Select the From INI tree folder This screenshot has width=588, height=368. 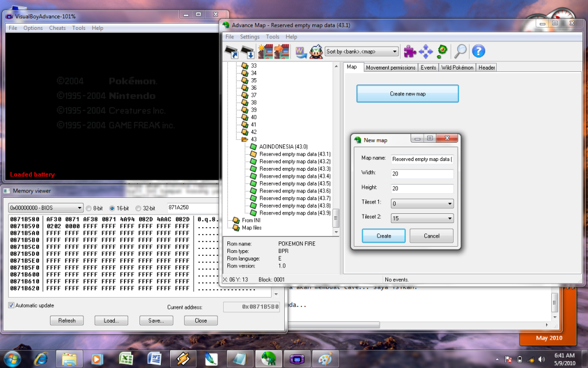[x=251, y=220]
